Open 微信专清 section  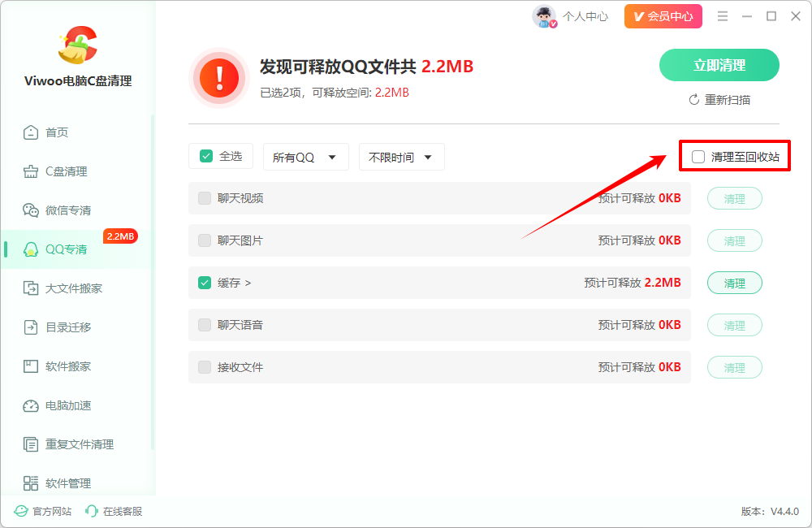pyautogui.click(x=68, y=210)
